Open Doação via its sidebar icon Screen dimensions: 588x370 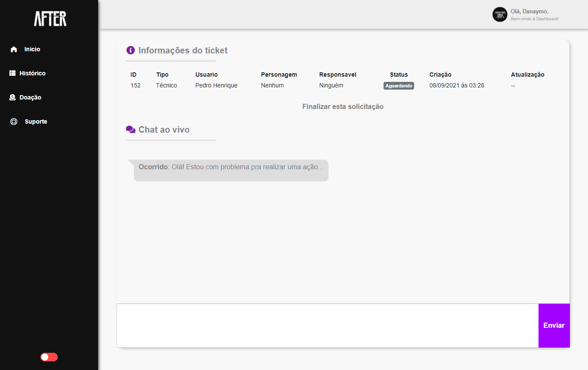(13, 97)
